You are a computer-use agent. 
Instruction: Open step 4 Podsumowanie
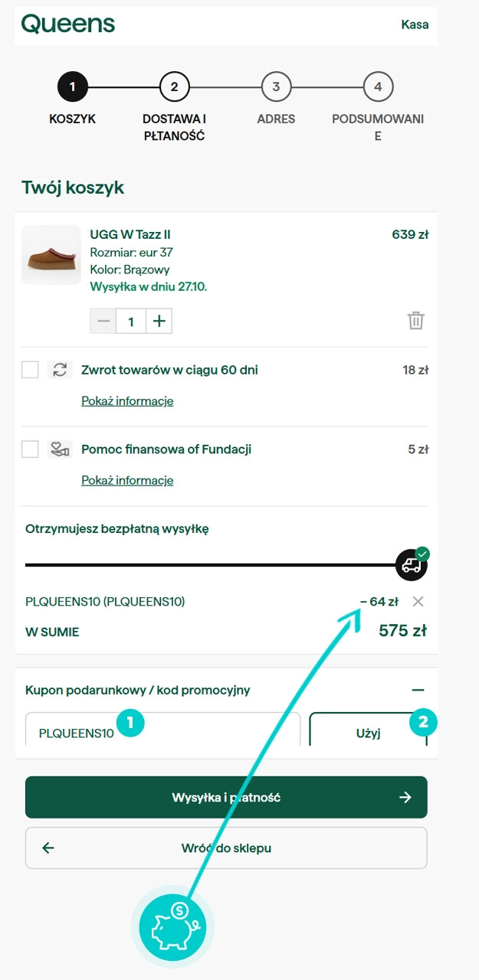[x=378, y=87]
